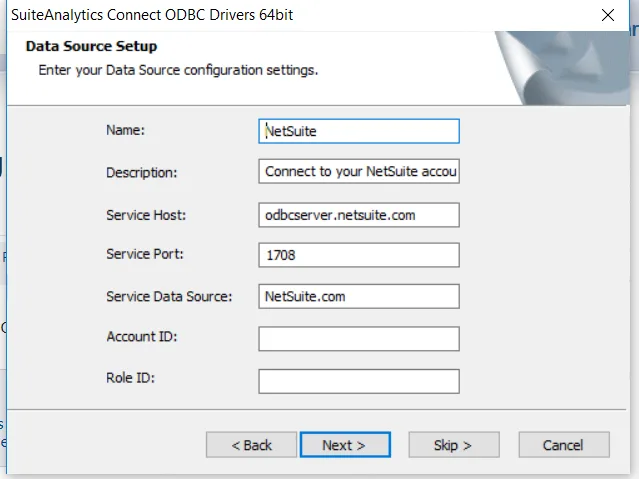
Task: Close the SuiteAnalytics Connect installer window
Action: pyautogui.click(x=607, y=15)
